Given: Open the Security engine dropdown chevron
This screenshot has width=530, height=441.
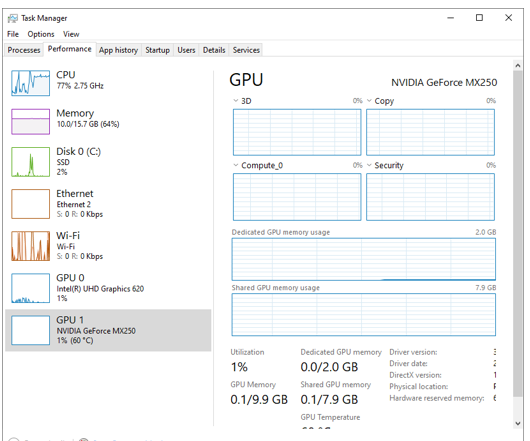Looking at the screenshot, I should click(x=369, y=165).
